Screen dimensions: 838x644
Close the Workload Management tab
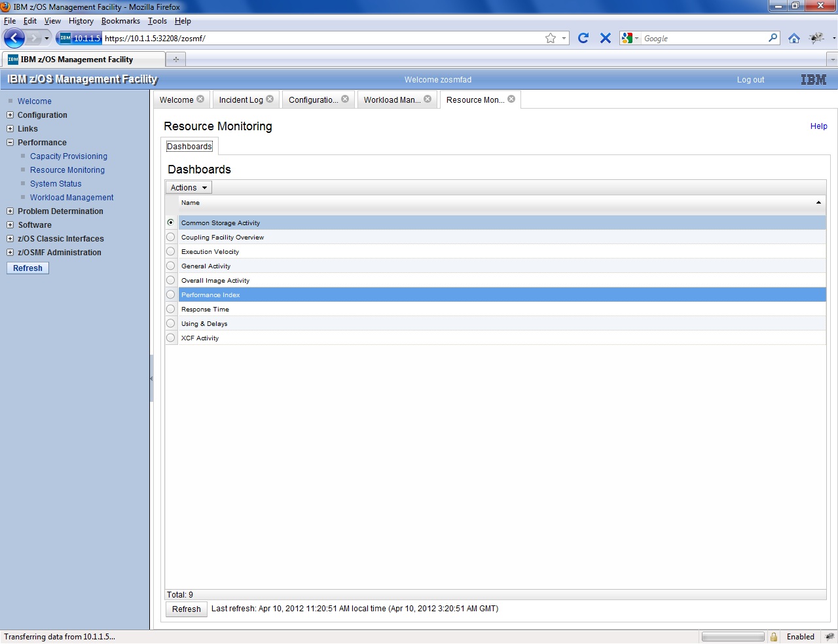[x=428, y=99]
